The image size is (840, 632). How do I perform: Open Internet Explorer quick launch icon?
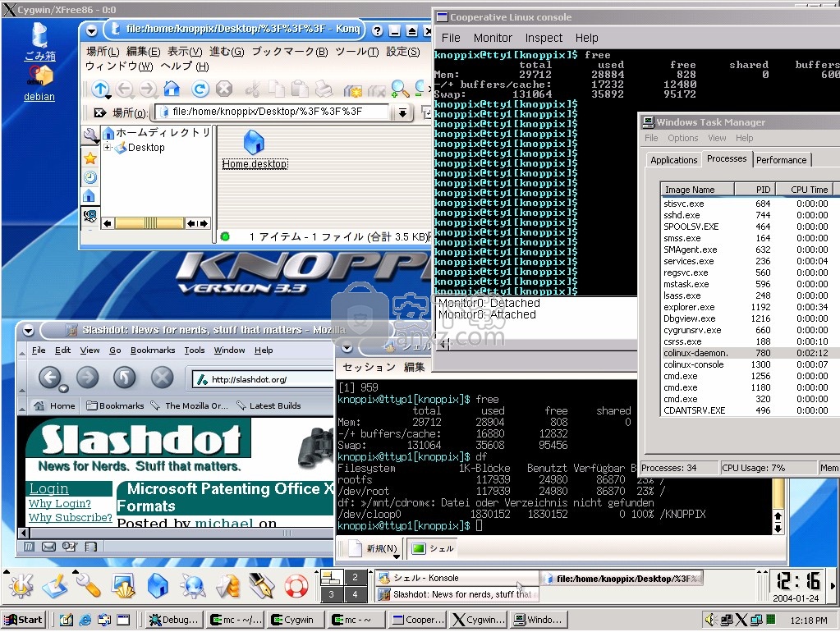click(85, 621)
